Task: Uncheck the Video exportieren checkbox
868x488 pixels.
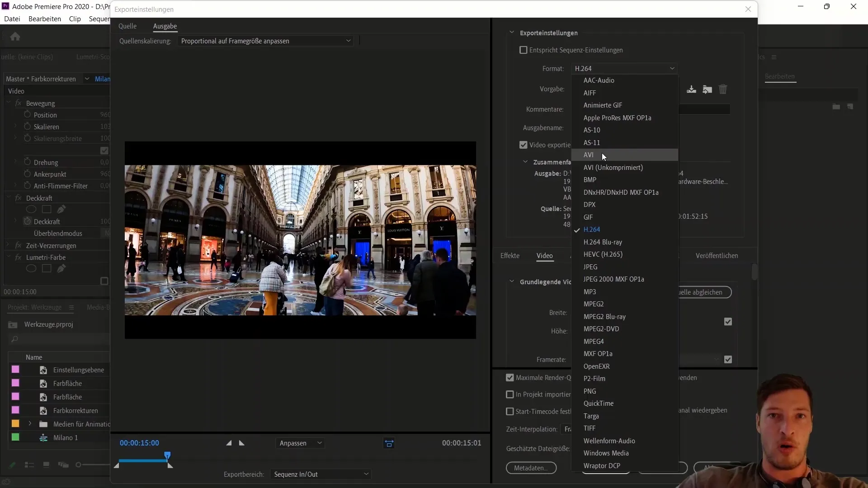Action: [x=524, y=145]
